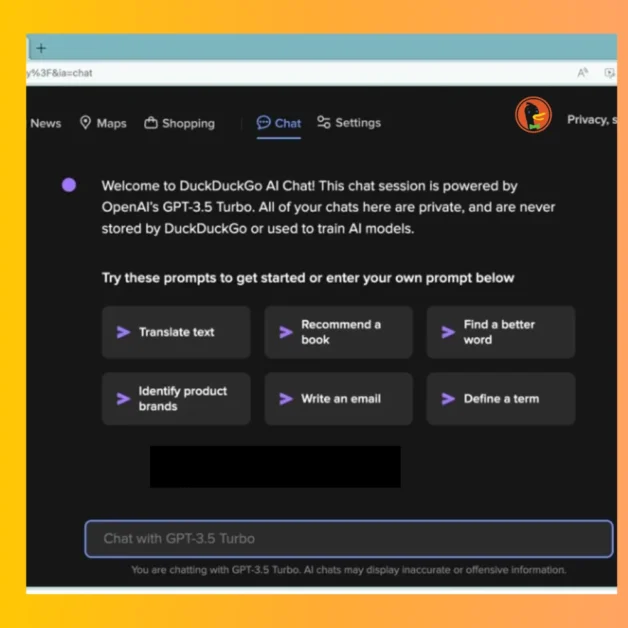Click the Read aloud icon in address bar
Screen dimensions: 628x628
582,72
